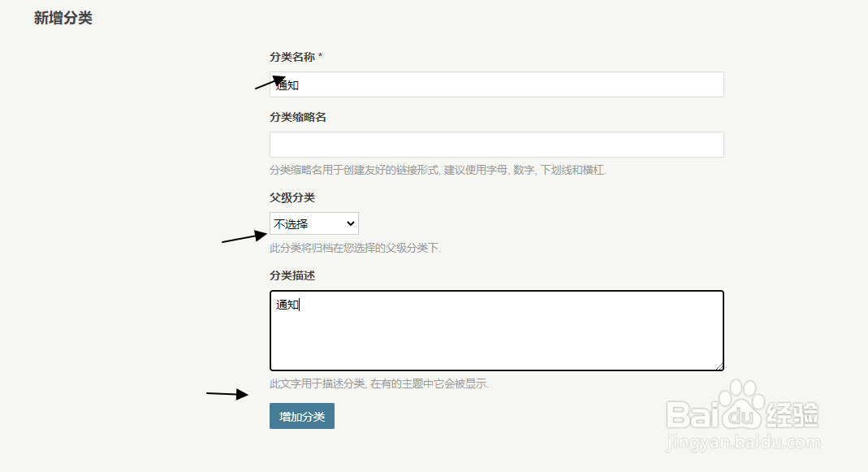Screen dimensions: 868x472
Task: Click the 新增分类 heading
Action: click(63, 19)
